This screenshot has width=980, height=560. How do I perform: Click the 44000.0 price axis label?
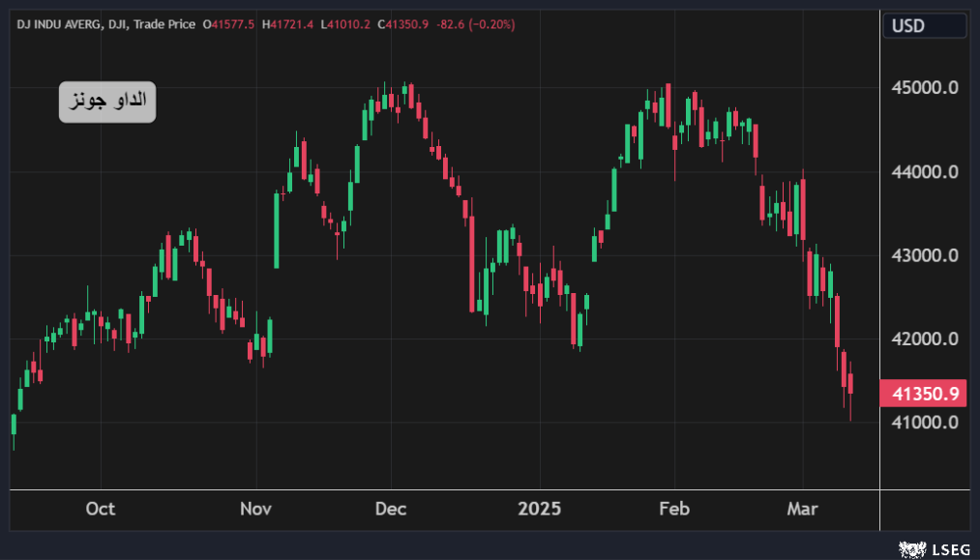pos(925,172)
